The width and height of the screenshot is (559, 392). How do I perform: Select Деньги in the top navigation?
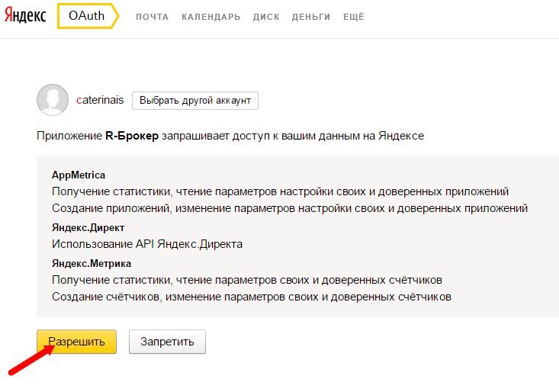click(x=311, y=17)
